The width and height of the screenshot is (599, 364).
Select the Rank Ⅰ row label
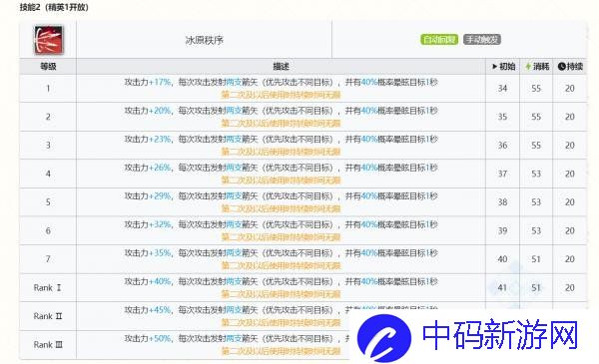click(x=48, y=287)
